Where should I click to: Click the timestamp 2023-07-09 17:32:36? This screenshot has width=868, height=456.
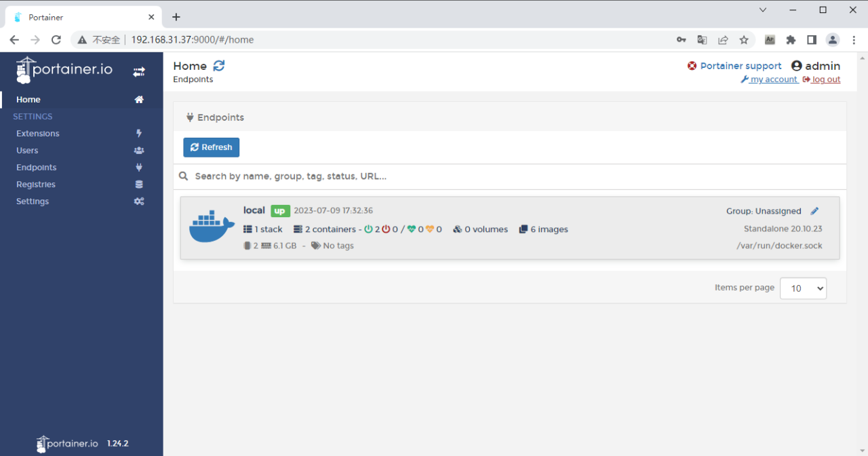[333, 211]
